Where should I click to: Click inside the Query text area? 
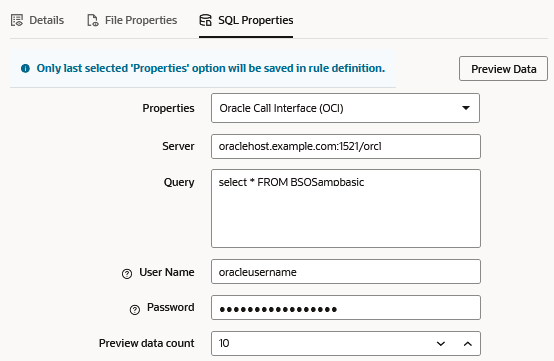click(346, 208)
